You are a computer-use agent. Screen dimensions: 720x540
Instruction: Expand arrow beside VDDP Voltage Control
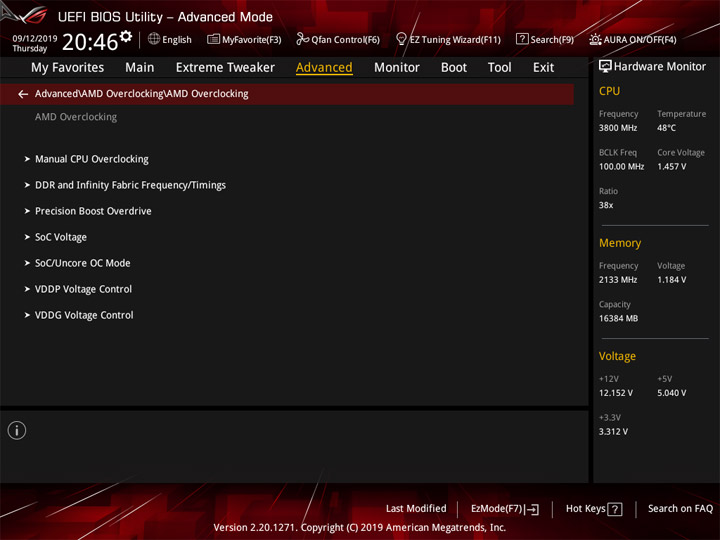[x=27, y=289]
